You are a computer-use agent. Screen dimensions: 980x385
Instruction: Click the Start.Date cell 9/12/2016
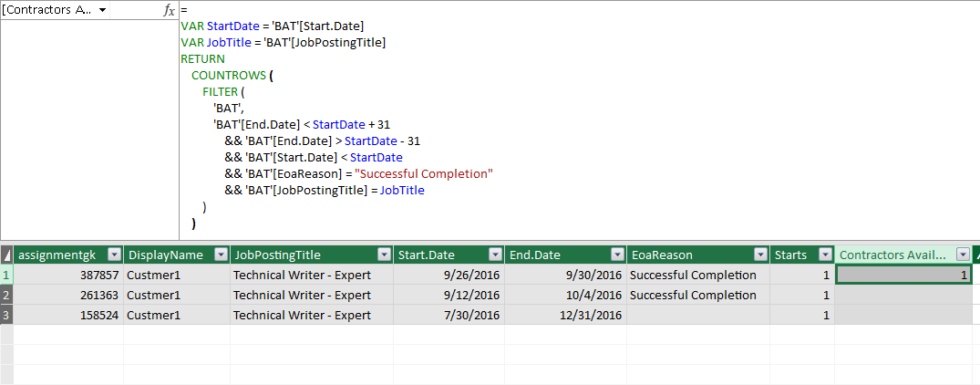click(449, 295)
